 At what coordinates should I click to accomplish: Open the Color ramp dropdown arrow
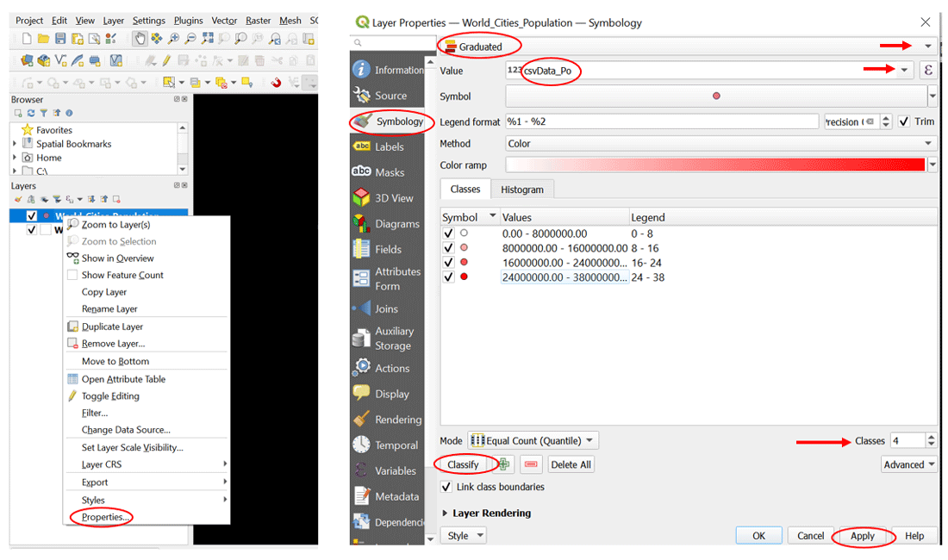(932, 165)
